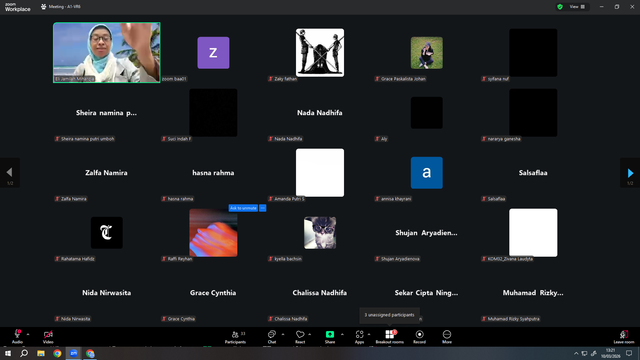Click the 'Sheira namina p...' name tile

pyautogui.click(x=107, y=113)
